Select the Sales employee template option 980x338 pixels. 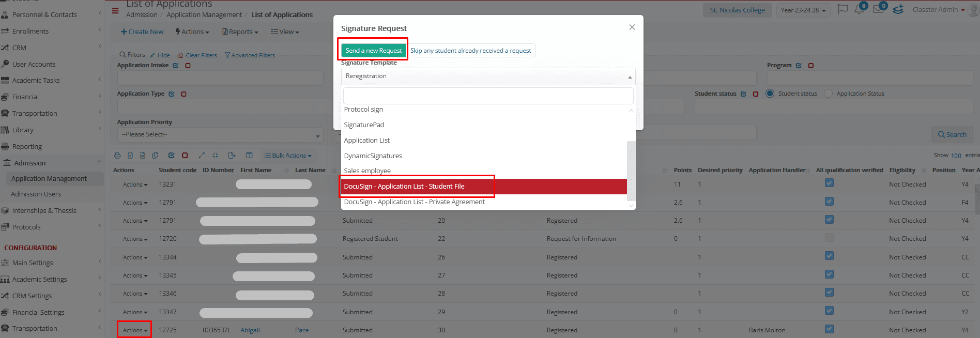point(484,171)
